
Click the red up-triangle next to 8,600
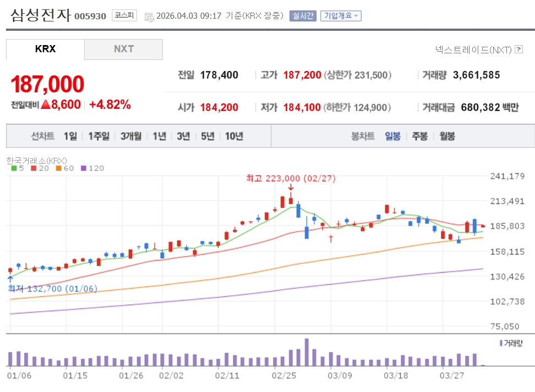tap(45, 104)
